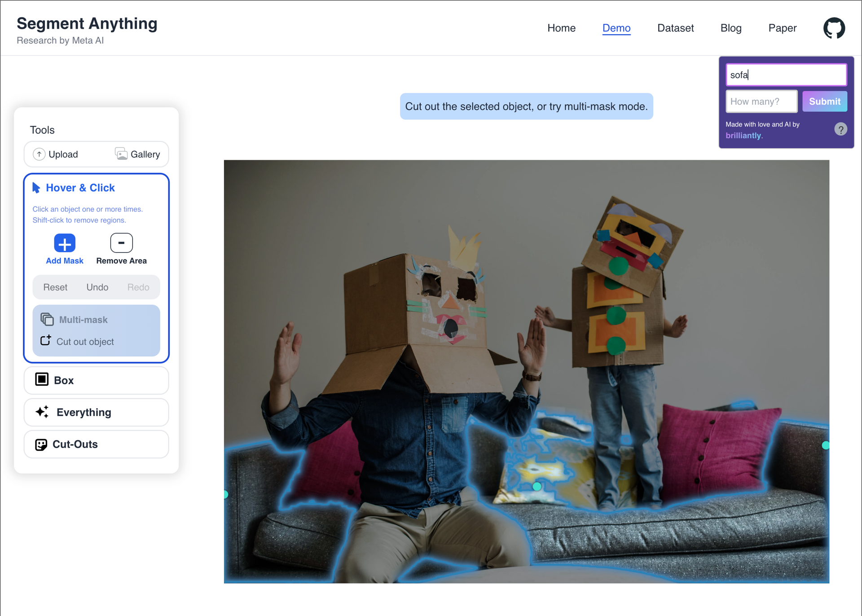The image size is (862, 616).
Task: Click the mask point at sofa's right edge
Action: [x=825, y=445]
